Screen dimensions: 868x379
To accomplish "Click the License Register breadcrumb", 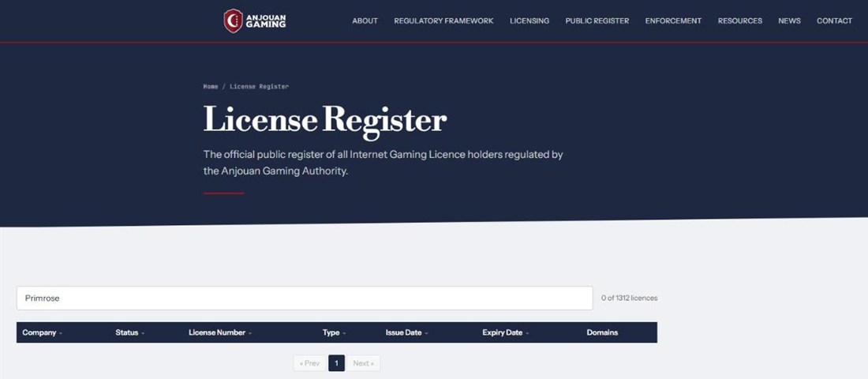I will [259, 86].
